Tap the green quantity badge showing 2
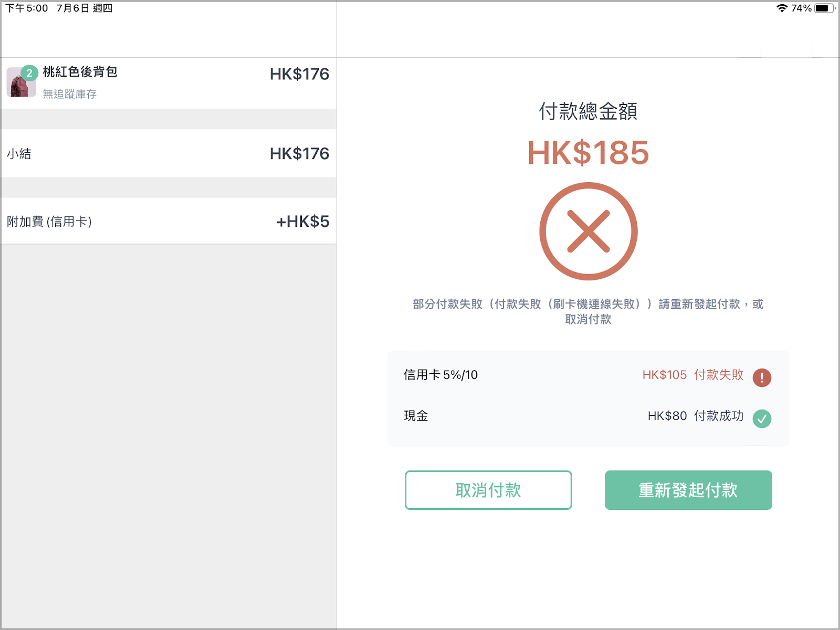The width and height of the screenshot is (840, 630). 29,73
